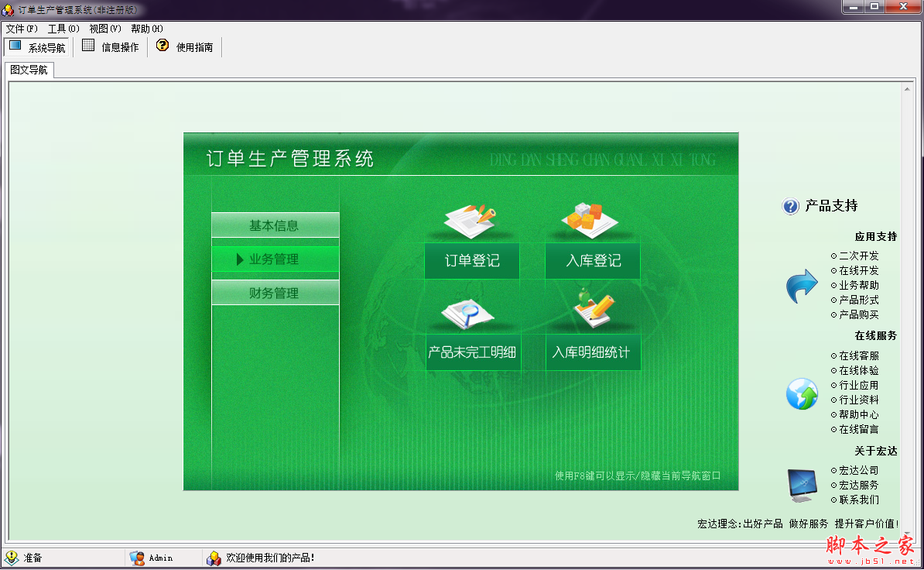Image resolution: width=924 pixels, height=570 pixels.
Task: Open the 入库登记 button
Action: [593, 260]
